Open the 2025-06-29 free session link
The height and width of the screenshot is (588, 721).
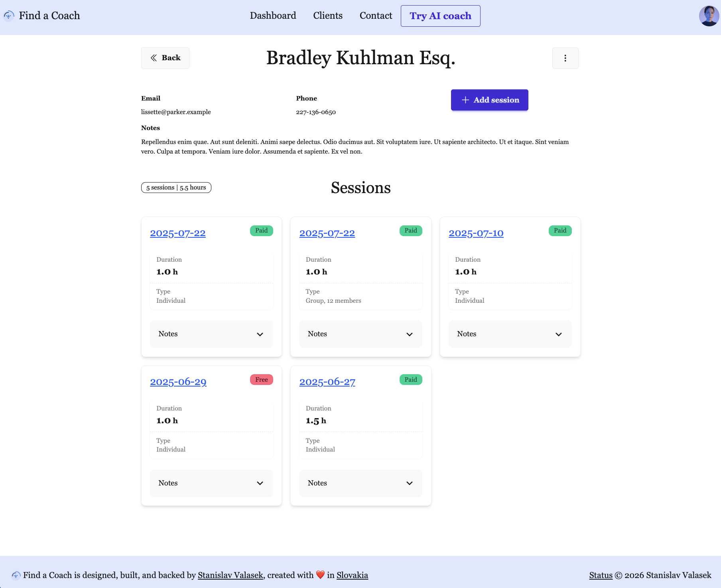[178, 382]
